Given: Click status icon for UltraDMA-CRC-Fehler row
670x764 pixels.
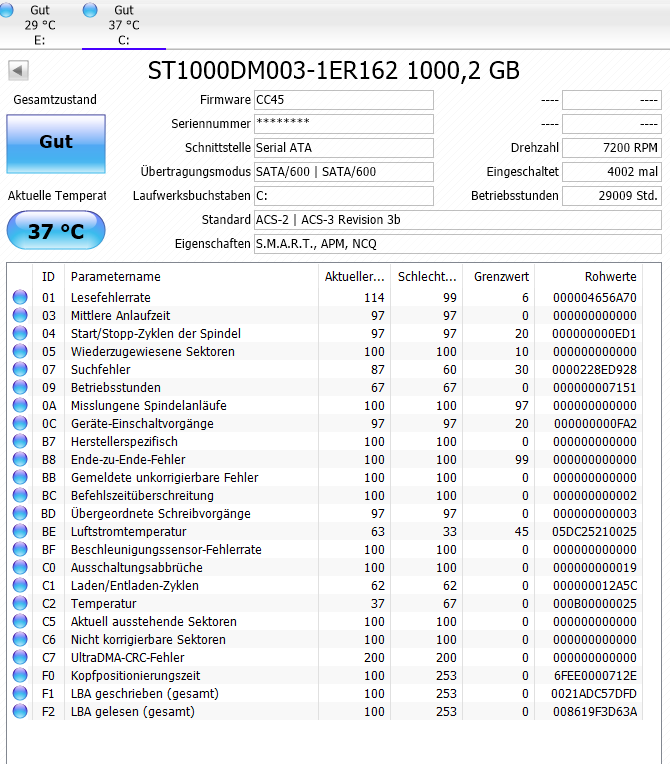Looking at the screenshot, I should (x=20, y=658).
